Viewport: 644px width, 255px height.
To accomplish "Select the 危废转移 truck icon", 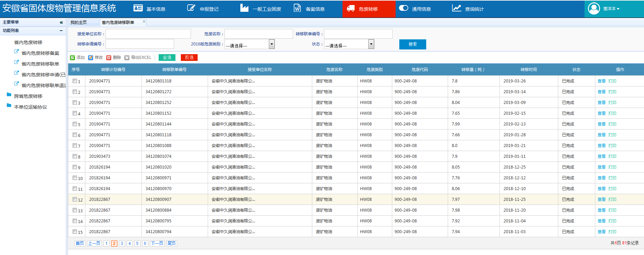I will click(351, 8).
